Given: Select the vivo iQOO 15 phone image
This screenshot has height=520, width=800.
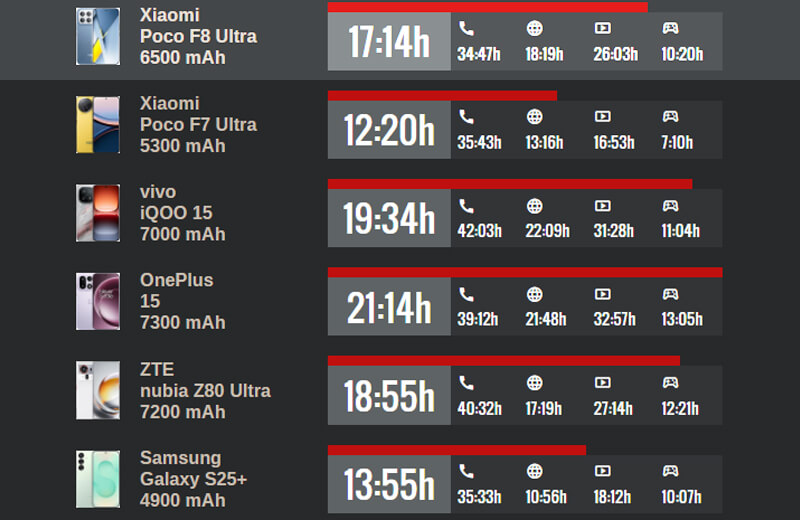Looking at the screenshot, I should click(x=98, y=213).
